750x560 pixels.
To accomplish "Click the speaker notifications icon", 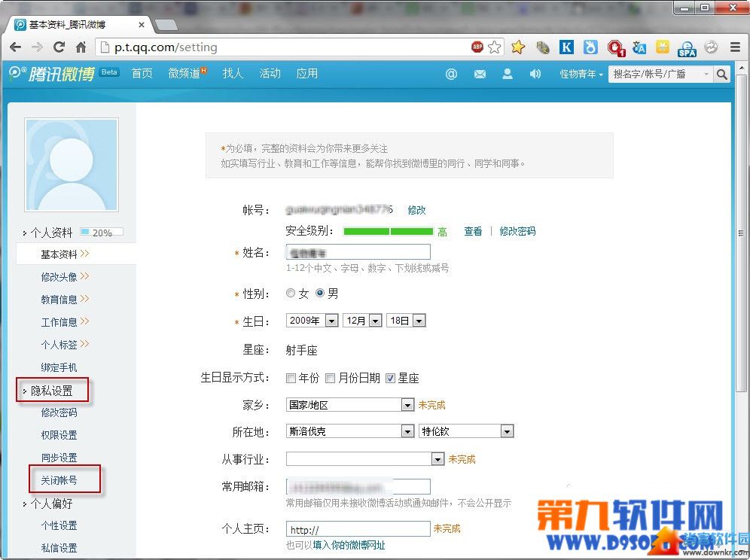I will point(535,74).
